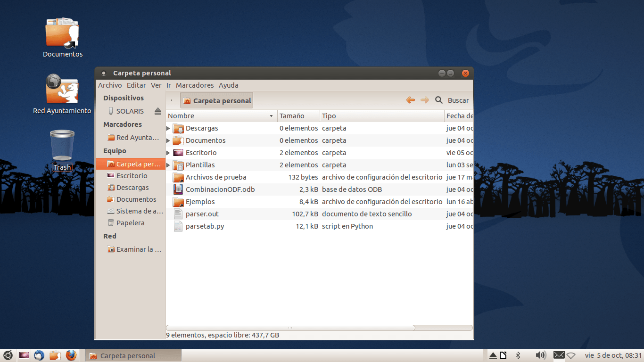Click the file name 'parsetab.py'

point(205,226)
